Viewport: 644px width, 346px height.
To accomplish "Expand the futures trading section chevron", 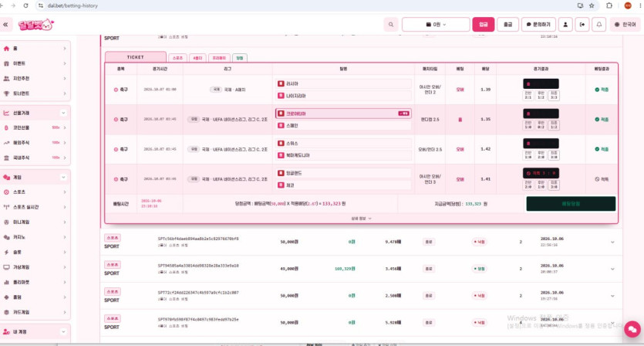I will pyautogui.click(x=63, y=113).
